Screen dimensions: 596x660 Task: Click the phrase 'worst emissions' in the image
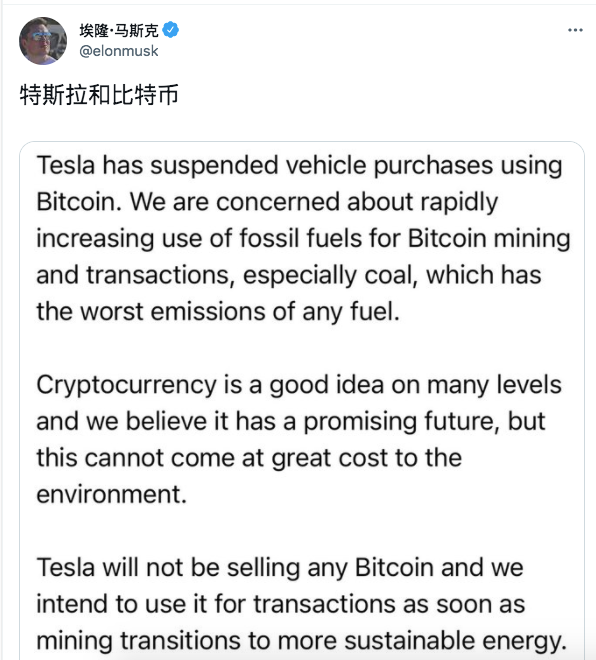173,311
